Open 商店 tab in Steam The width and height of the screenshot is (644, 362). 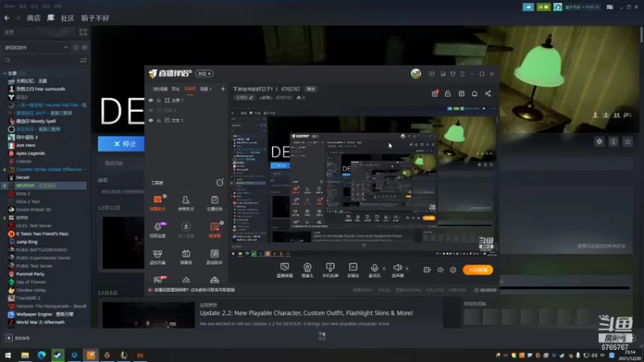(x=34, y=18)
